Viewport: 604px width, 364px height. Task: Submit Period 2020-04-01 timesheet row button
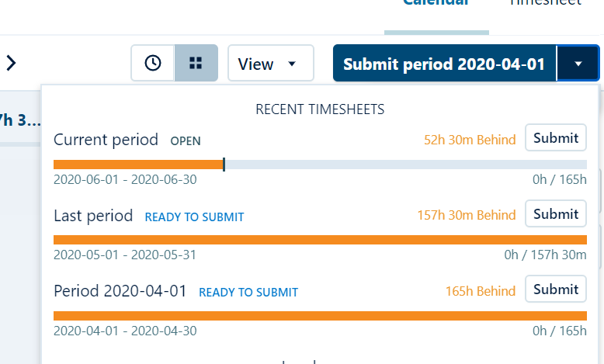pos(555,289)
